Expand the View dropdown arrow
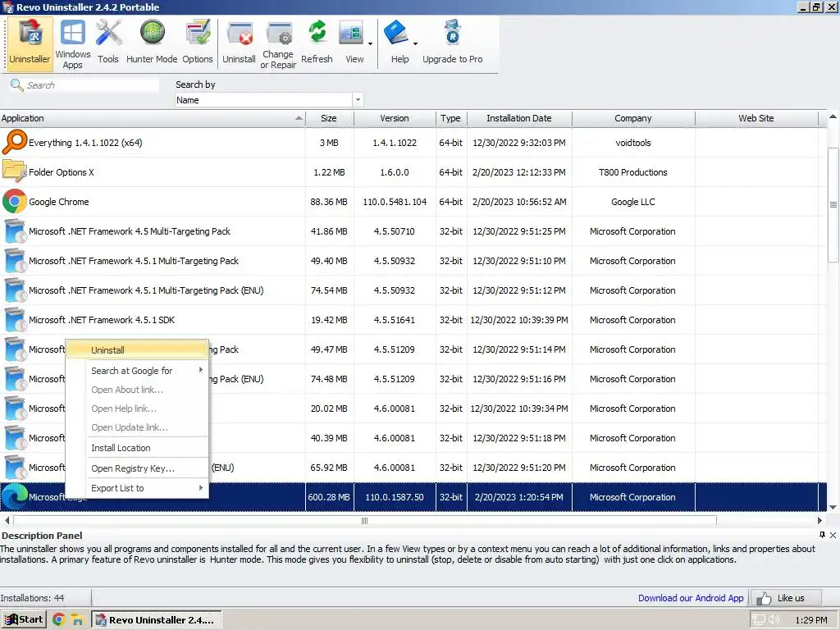 tap(370, 43)
